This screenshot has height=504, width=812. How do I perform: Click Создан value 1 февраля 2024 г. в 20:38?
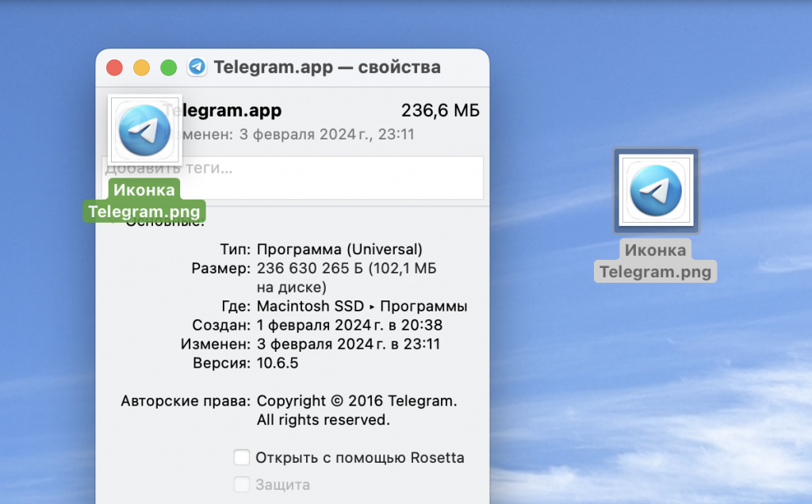point(350,325)
